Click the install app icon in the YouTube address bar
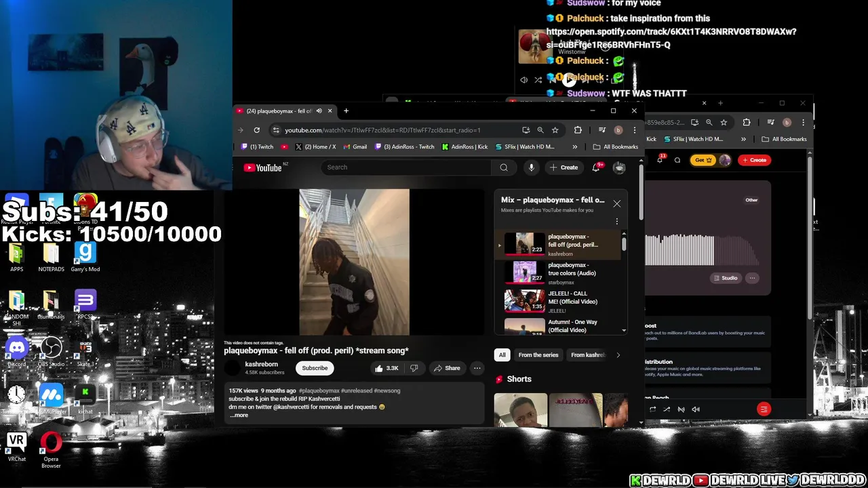The image size is (868, 488). coord(526,130)
